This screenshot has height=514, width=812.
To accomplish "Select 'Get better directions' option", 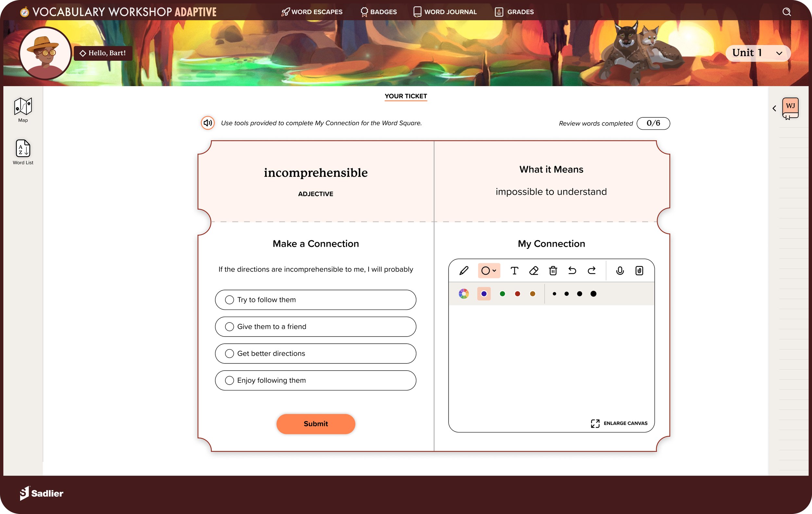I will pos(316,353).
